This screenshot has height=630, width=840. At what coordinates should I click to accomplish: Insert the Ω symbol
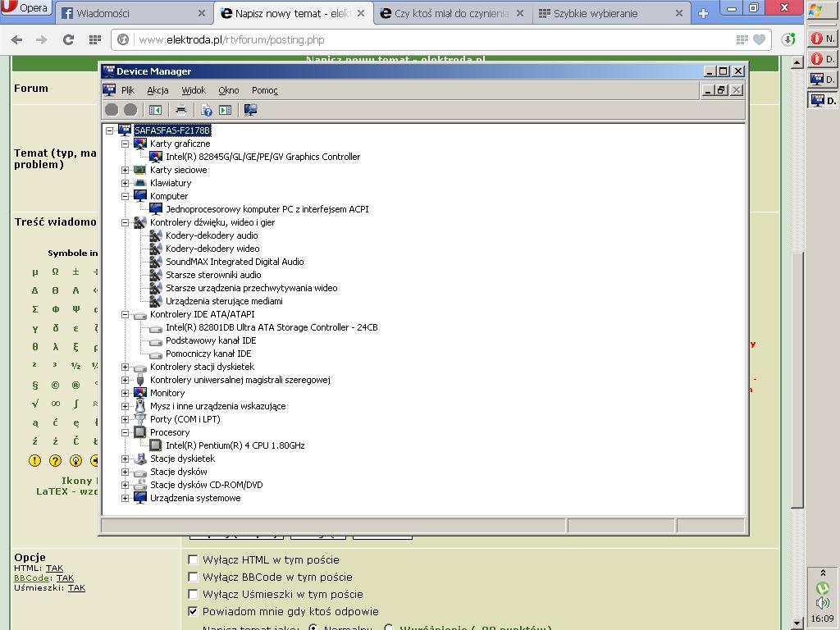pos(55,272)
